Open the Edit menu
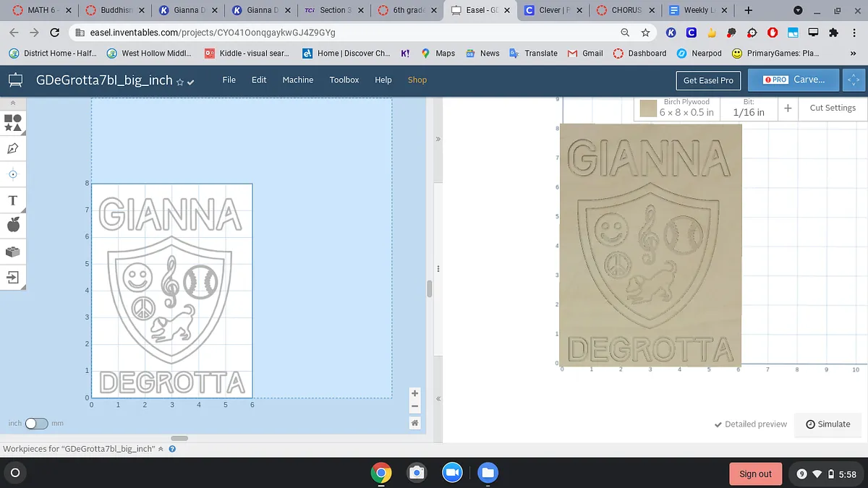Screen dimensions: 868x488 pos(259,80)
